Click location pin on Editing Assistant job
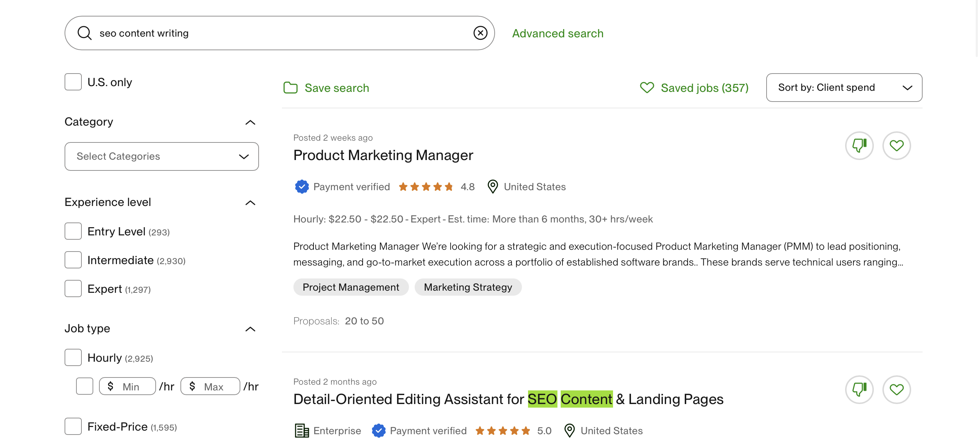 pyautogui.click(x=569, y=431)
